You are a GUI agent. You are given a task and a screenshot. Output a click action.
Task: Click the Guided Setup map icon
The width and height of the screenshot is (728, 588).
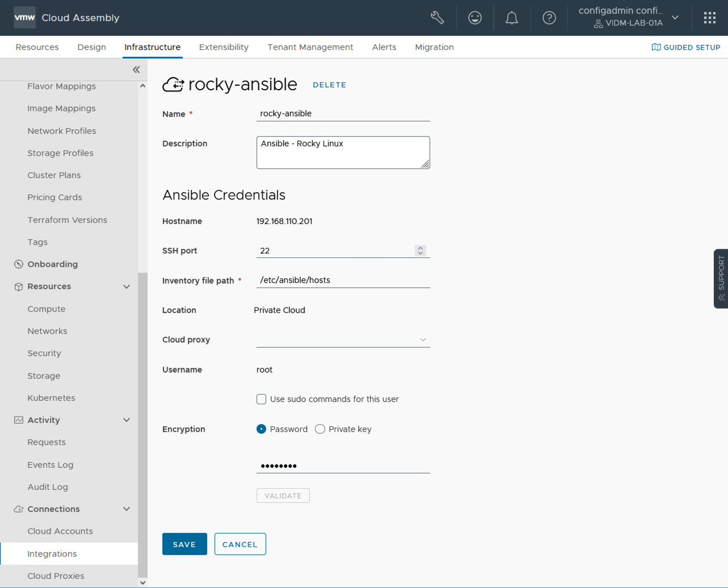tap(656, 47)
